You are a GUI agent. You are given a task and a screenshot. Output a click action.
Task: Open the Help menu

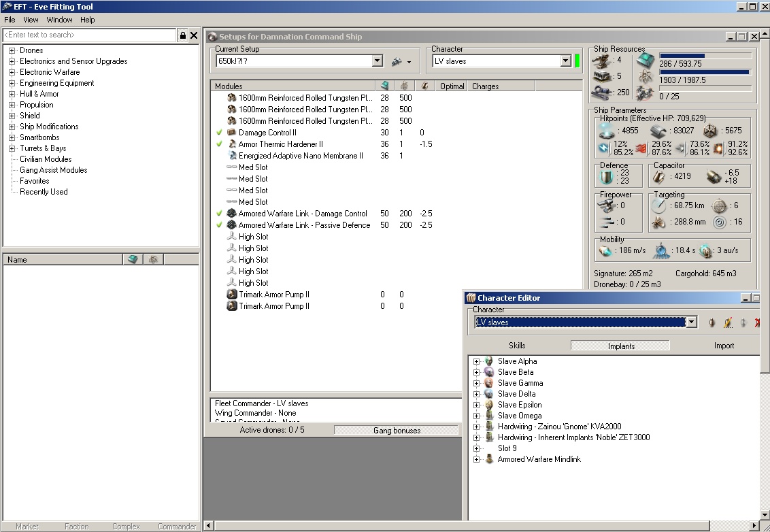88,20
